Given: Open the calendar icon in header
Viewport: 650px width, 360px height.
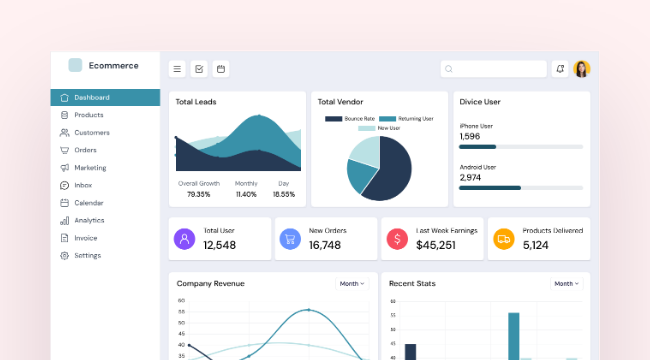Looking at the screenshot, I should 221,69.
